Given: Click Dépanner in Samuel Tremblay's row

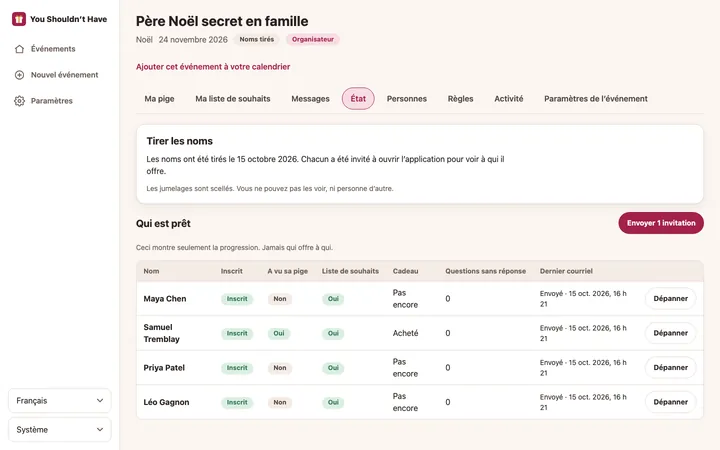Looking at the screenshot, I should coord(670,333).
